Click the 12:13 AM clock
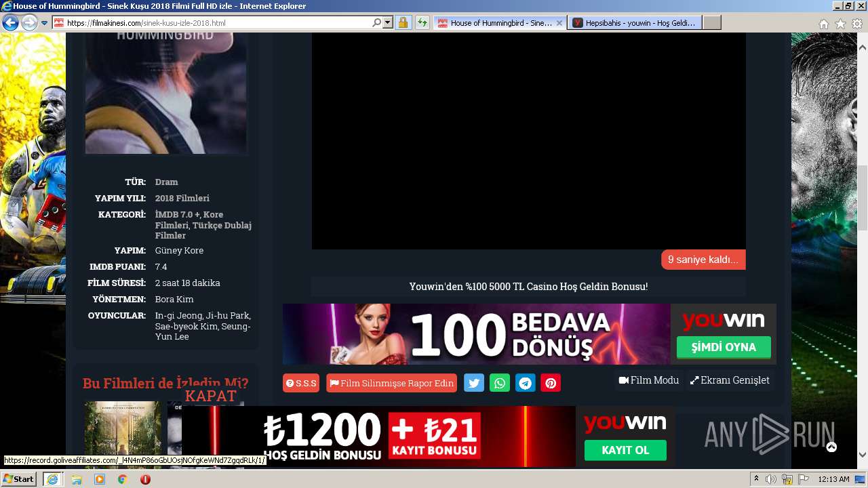This screenshot has width=868, height=488. 833,479
